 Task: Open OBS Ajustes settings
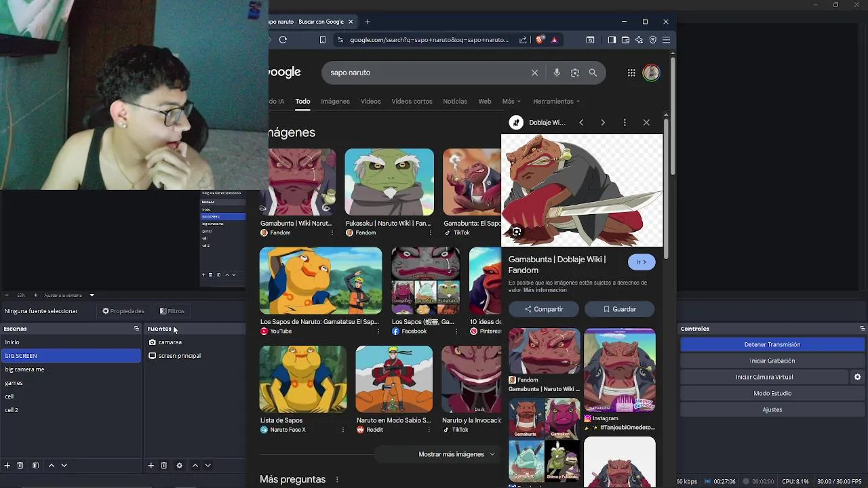[772, 409]
